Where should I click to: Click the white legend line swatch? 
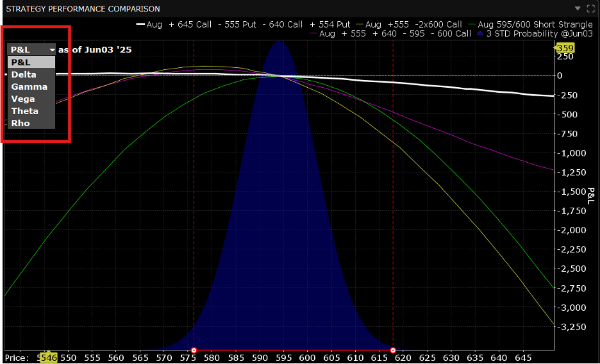pos(140,24)
